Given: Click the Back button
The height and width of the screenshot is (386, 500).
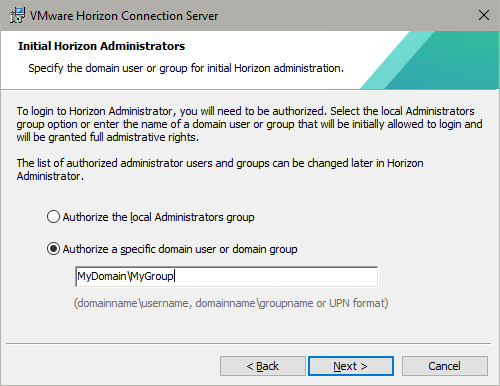Looking at the screenshot, I should [x=263, y=366].
